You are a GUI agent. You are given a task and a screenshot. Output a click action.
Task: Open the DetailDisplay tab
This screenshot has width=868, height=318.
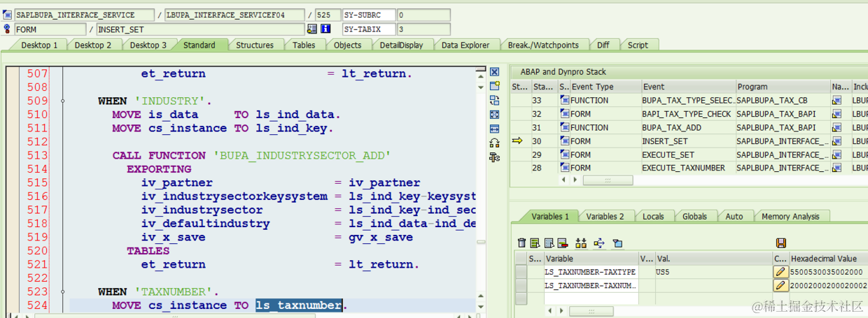pyautogui.click(x=401, y=45)
